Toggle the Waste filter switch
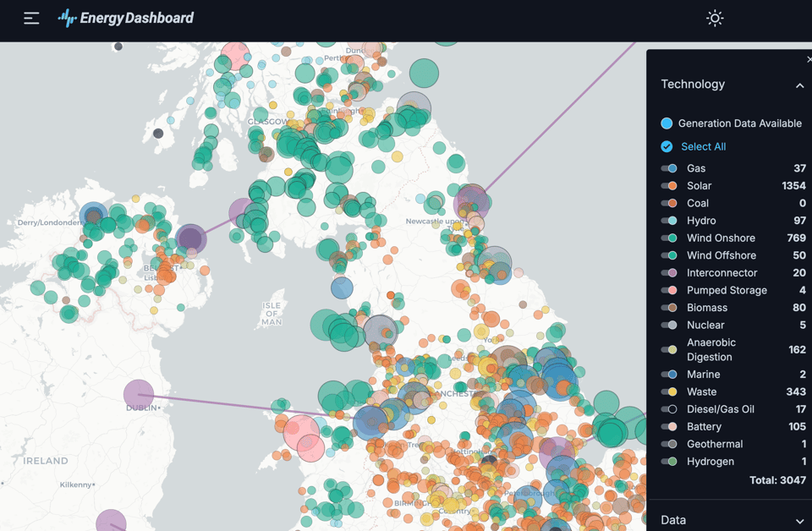The image size is (812, 531). coord(669,392)
